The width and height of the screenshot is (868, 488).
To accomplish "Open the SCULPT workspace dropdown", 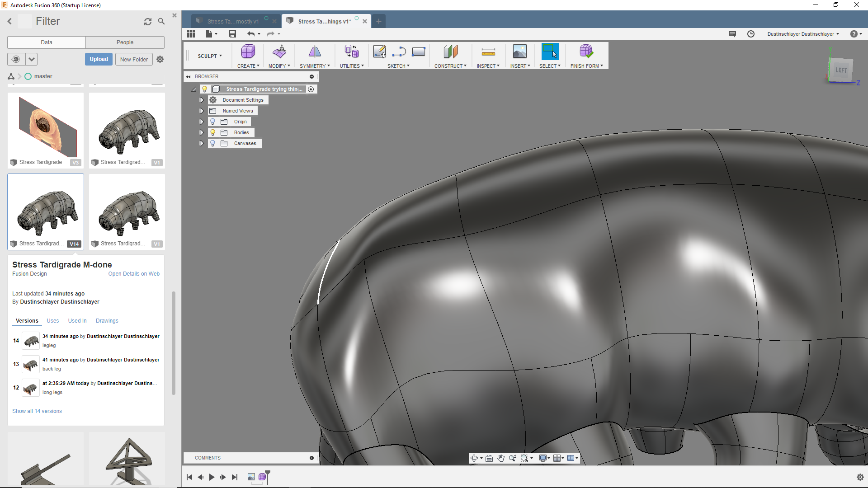I will pyautogui.click(x=210, y=56).
